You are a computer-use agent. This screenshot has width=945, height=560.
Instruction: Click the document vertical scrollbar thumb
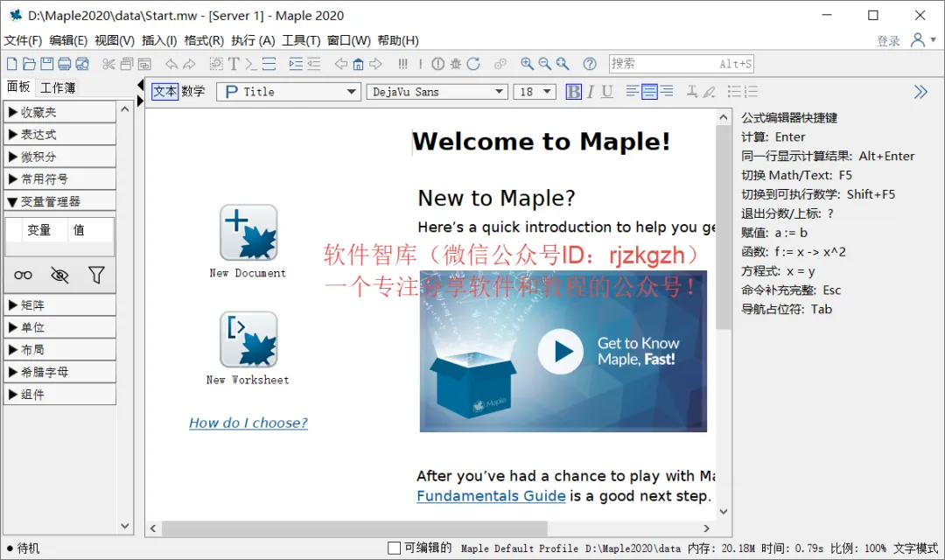724,227
